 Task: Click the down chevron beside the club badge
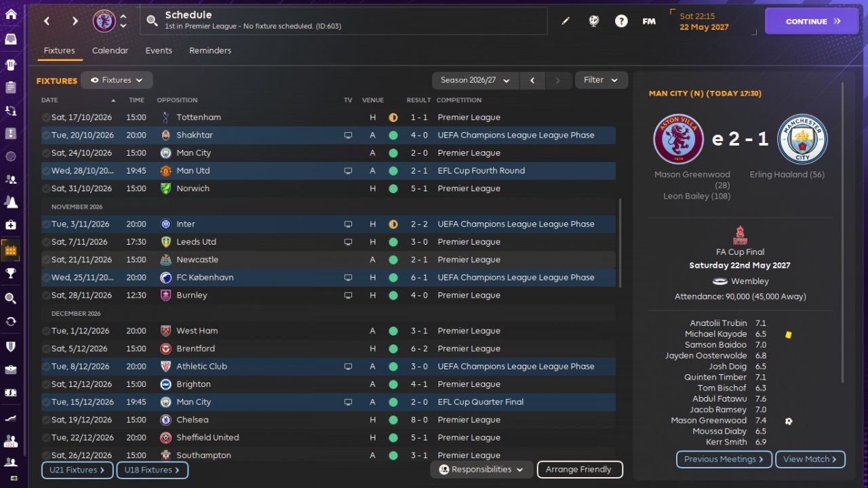(x=123, y=26)
